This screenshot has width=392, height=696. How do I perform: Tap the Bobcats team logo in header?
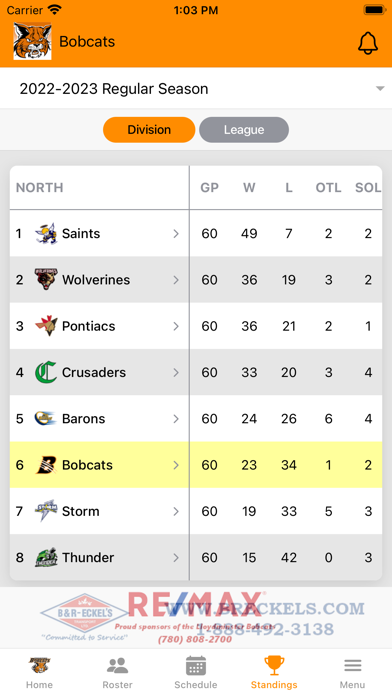pyautogui.click(x=32, y=42)
